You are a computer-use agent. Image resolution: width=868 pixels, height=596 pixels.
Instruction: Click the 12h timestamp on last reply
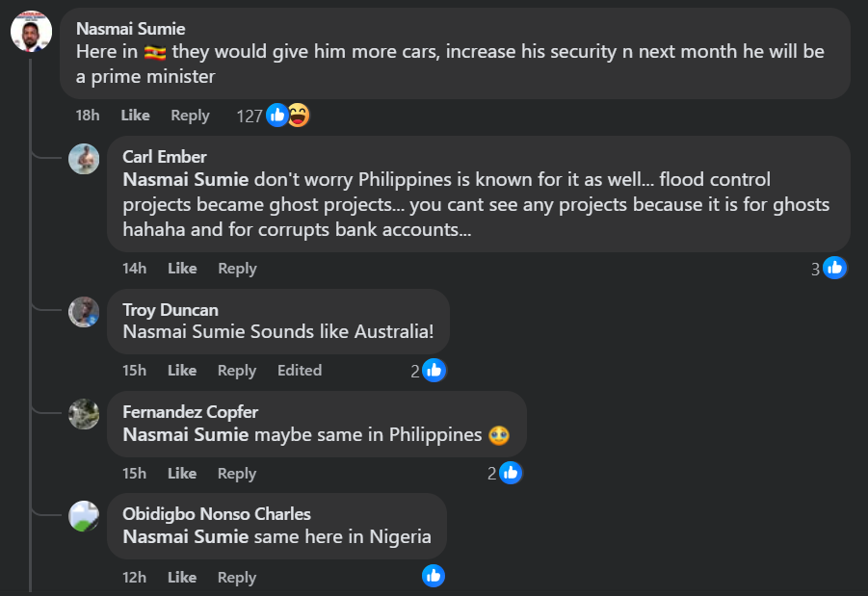point(135,578)
